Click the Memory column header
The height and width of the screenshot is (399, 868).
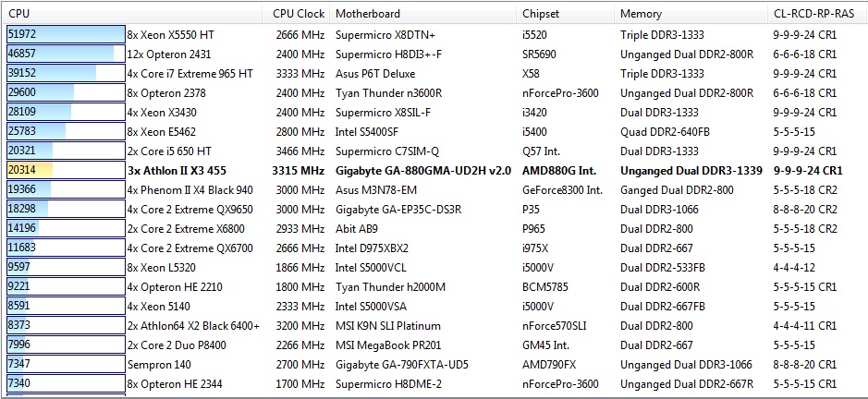[x=641, y=14]
